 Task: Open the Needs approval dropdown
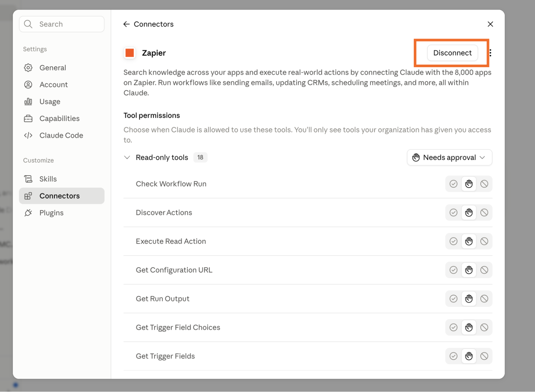coord(449,157)
